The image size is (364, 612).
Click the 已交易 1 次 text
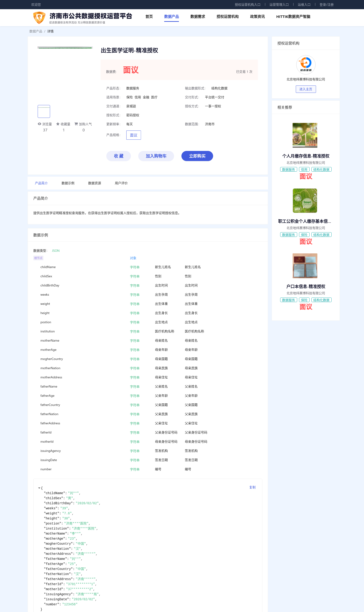(244, 72)
